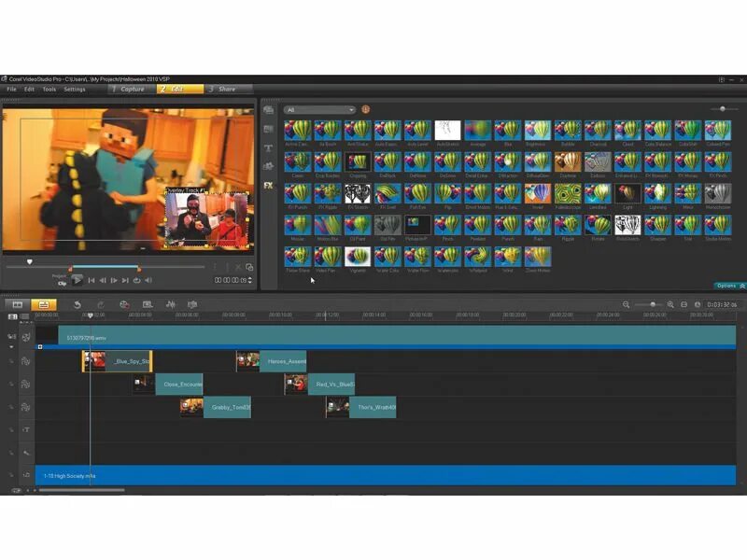Open the Title library T icon
Screen dimensions: 747x560
tap(268, 148)
